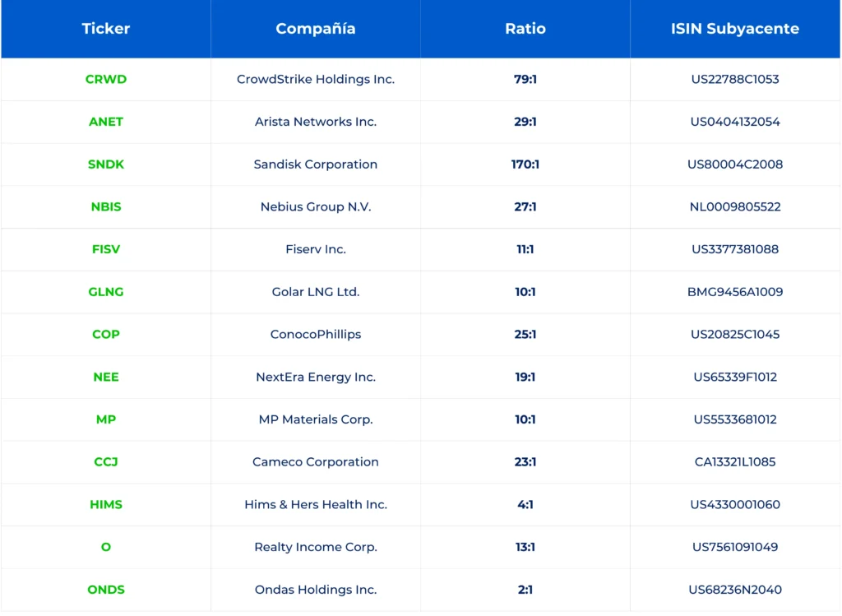The image size is (842, 616).
Task: Click Realty Income Corp. company name
Action: pyautogui.click(x=316, y=547)
